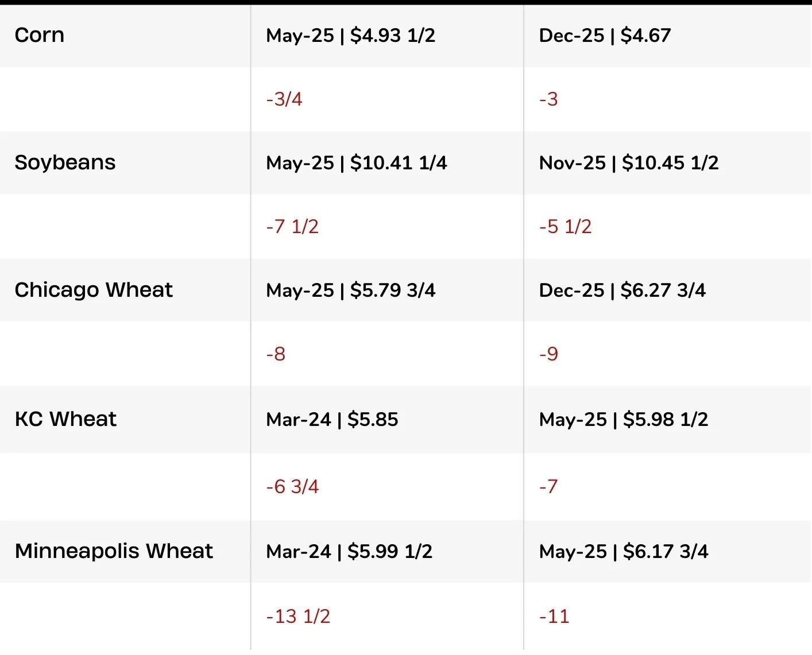Click the Minneapolis Wheat change value -11
Image resolution: width=812 pixels, height=655 pixels.
[555, 617]
